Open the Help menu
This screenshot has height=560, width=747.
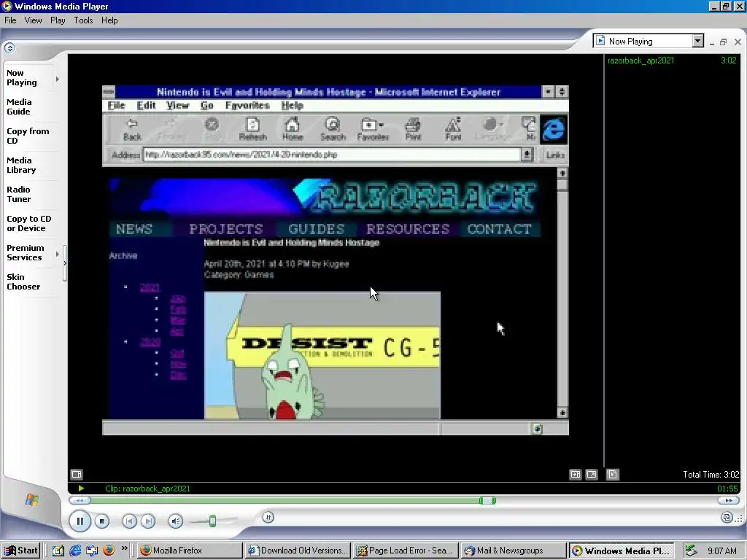tap(109, 20)
